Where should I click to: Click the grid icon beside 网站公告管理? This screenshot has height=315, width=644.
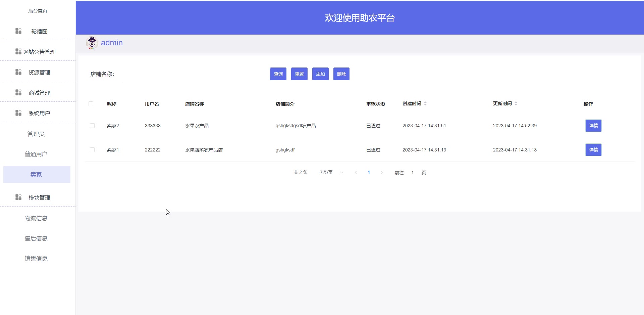point(18,51)
